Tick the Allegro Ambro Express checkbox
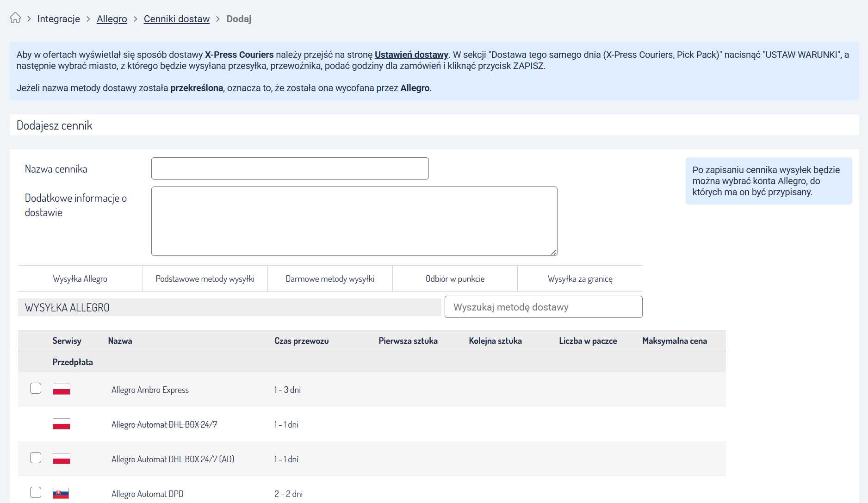 [36, 388]
